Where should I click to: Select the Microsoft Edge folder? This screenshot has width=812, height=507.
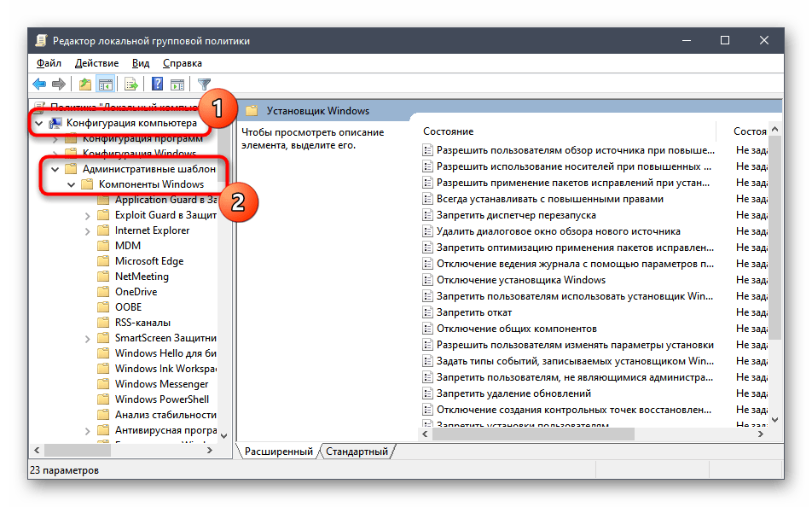148,261
